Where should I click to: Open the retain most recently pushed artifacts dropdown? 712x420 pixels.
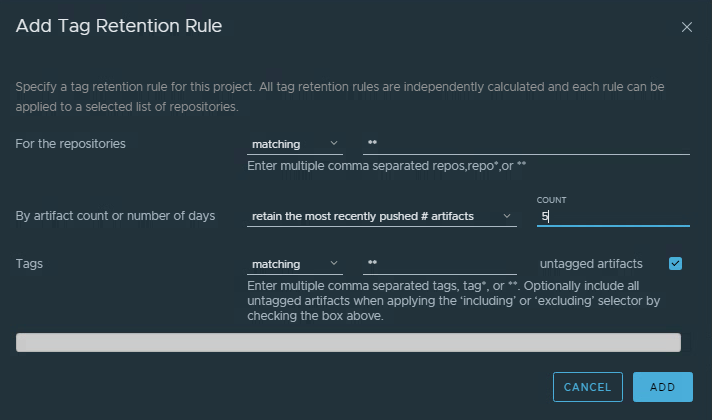click(381, 217)
